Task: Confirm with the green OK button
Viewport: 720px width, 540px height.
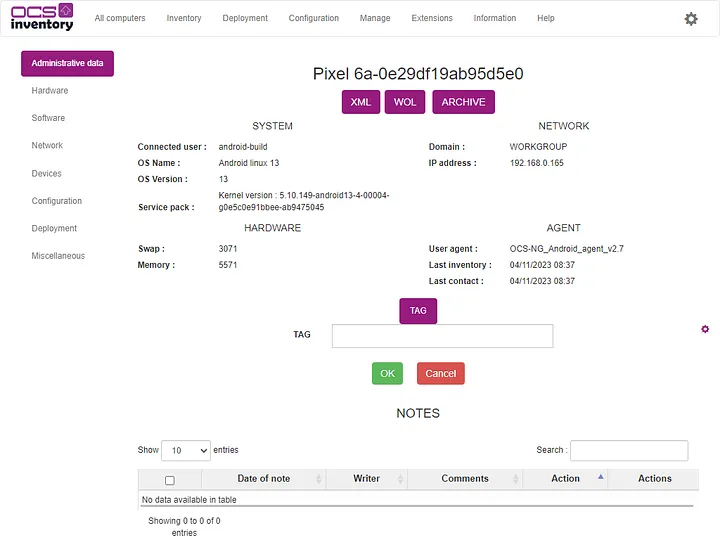Action: click(x=387, y=373)
